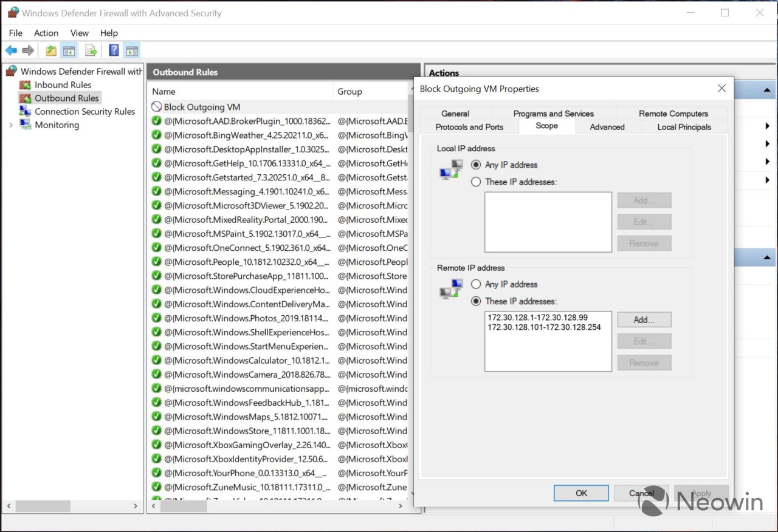Image resolution: width=778 pixels, height=532 pixels.
Task: Click the rules list horizontal scrollbar
Action: 283,505
